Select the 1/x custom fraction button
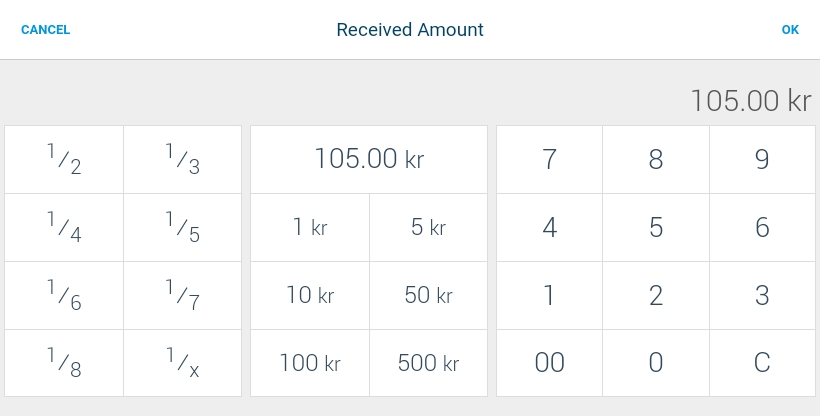 click(183, 363)
